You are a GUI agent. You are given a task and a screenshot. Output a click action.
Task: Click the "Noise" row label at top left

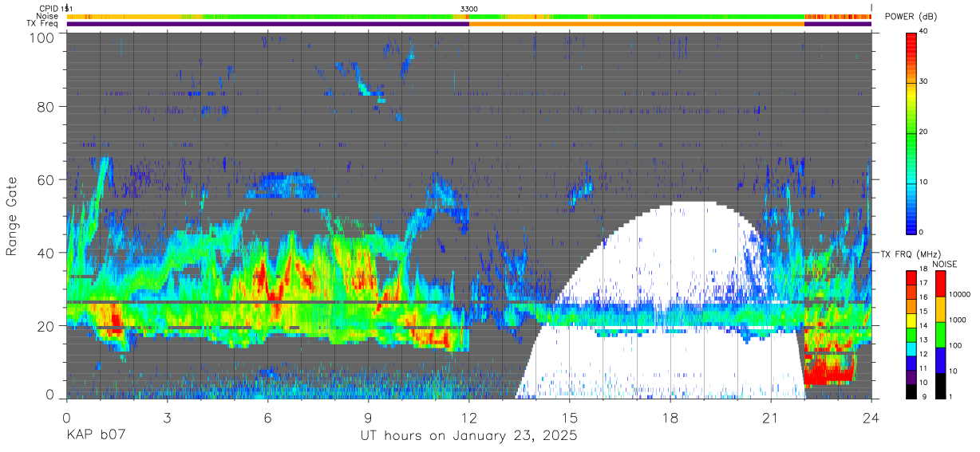[x=47, y=16]
